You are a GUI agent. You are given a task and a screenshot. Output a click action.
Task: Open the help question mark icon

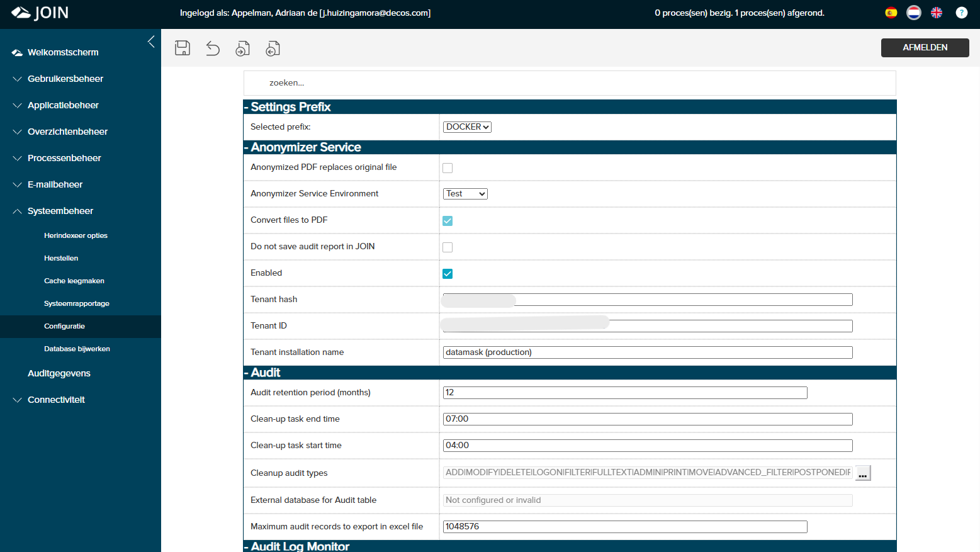pyautogui.click(x=962, y=13)
